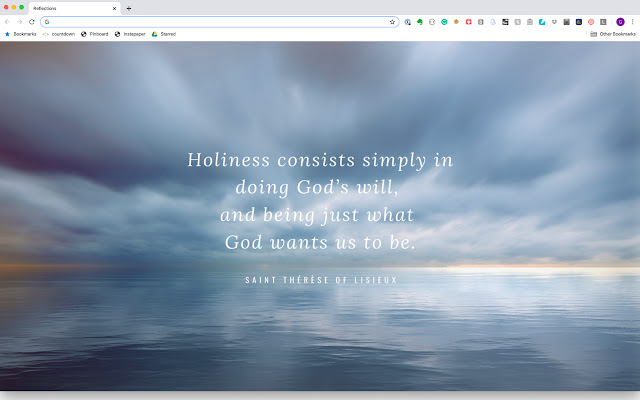This screenshot has height=400, width=640.
Task: Click the light blue document extension icon
Action: [x=493, y=22]
